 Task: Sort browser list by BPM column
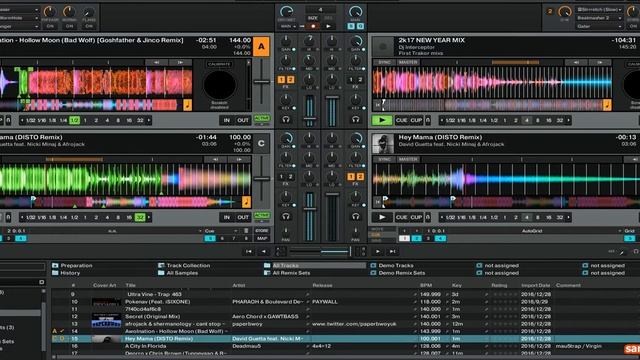tap(425, 285)
